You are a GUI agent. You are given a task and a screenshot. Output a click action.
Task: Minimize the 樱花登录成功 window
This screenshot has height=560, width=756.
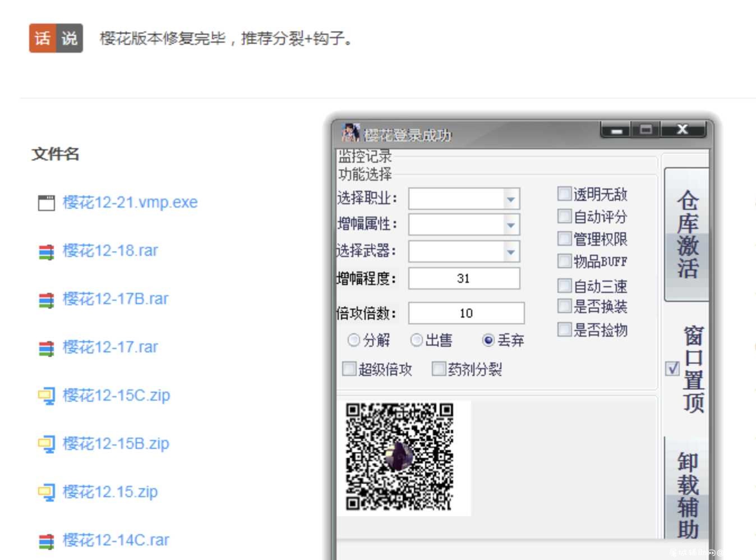pyautogui.click(x=616, y=130)
